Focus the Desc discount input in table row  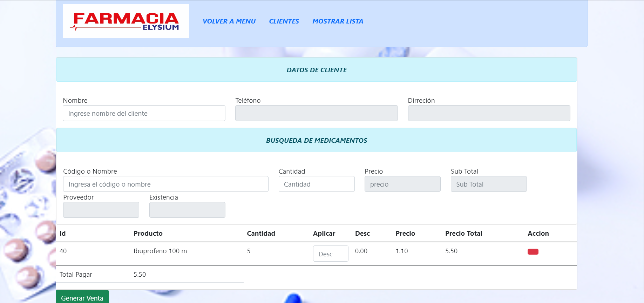[330, 254]
